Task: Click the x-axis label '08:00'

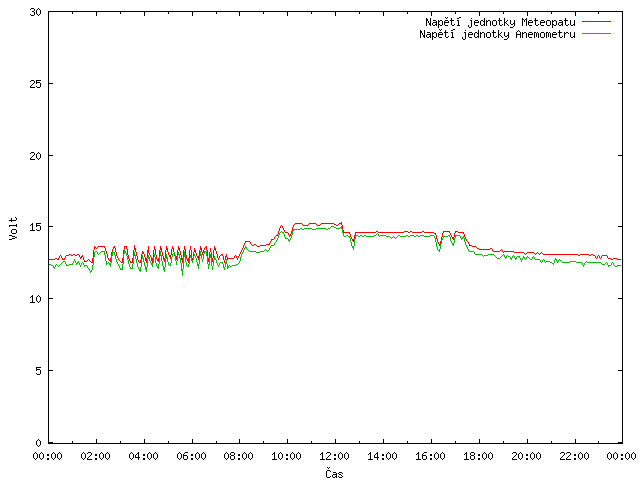Action: pyautogui.click(x=239, y=456)
